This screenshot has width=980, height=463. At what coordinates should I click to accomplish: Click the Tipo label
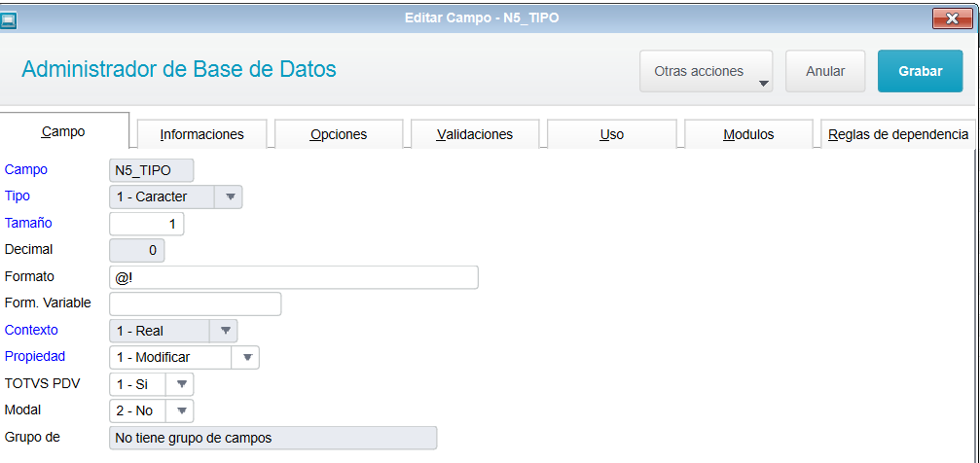coord(18,196)
